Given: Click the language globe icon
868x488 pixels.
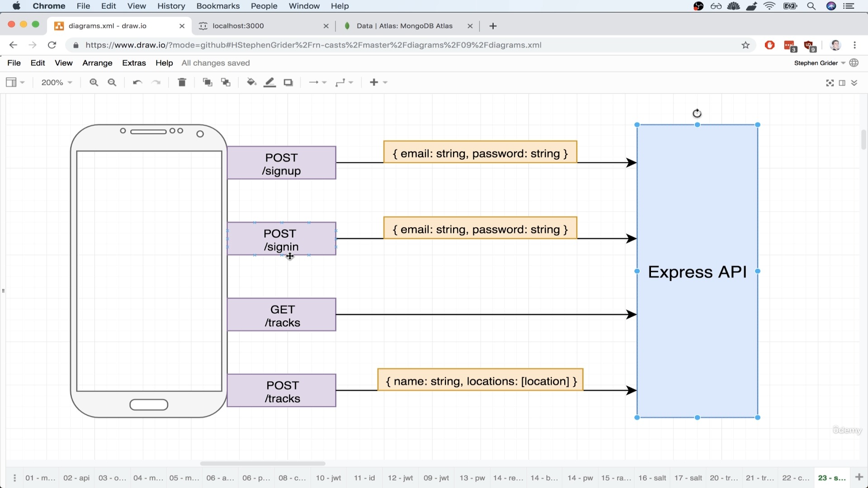Looking at the screenshot, I should pos(854,63).
